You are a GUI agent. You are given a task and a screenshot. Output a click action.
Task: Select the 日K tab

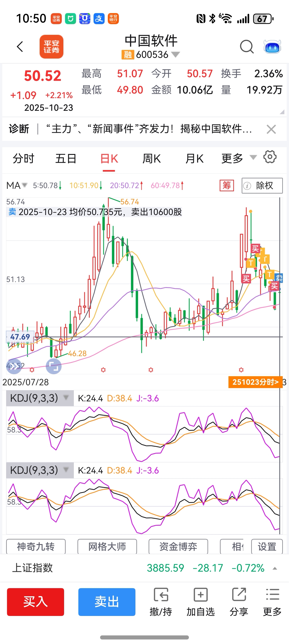[x=109, y=159]
